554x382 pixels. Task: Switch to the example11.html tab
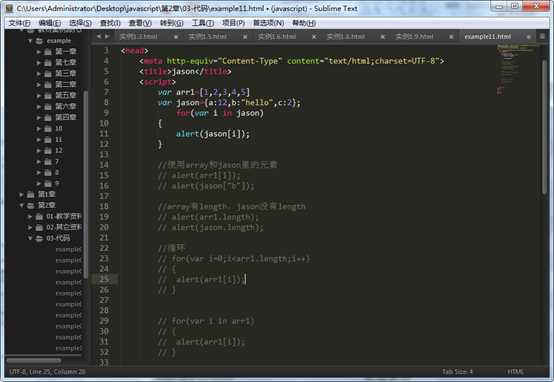tap(488, 36)
